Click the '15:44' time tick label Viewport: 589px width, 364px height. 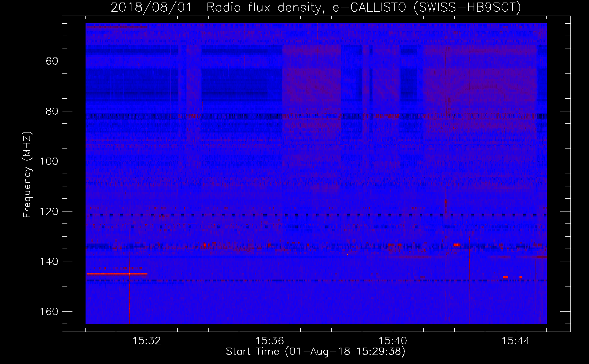pyautogui.click(x=516, y=341)
